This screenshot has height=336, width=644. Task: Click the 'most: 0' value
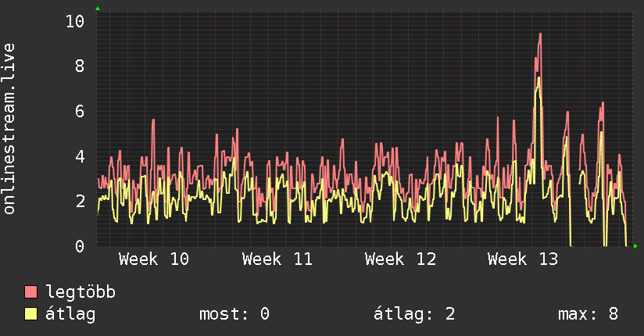pyautogui.click(x=234, y=314)
